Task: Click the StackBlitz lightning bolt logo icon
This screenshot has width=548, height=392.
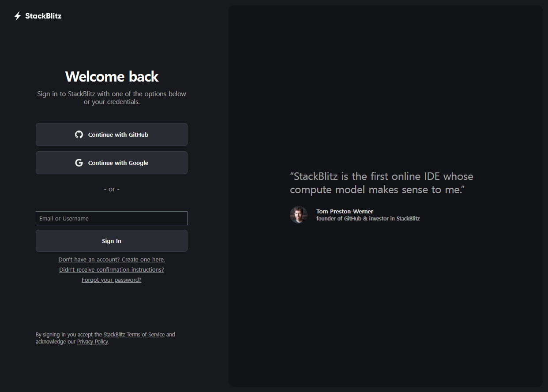Action: pos(18,16)
